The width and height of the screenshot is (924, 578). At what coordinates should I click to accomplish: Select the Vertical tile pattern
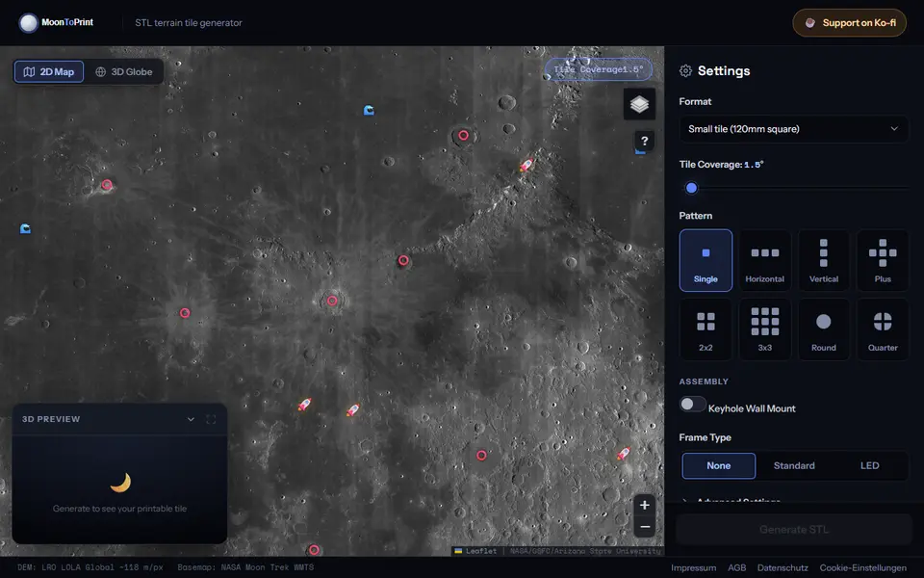[x=823, y=261]
